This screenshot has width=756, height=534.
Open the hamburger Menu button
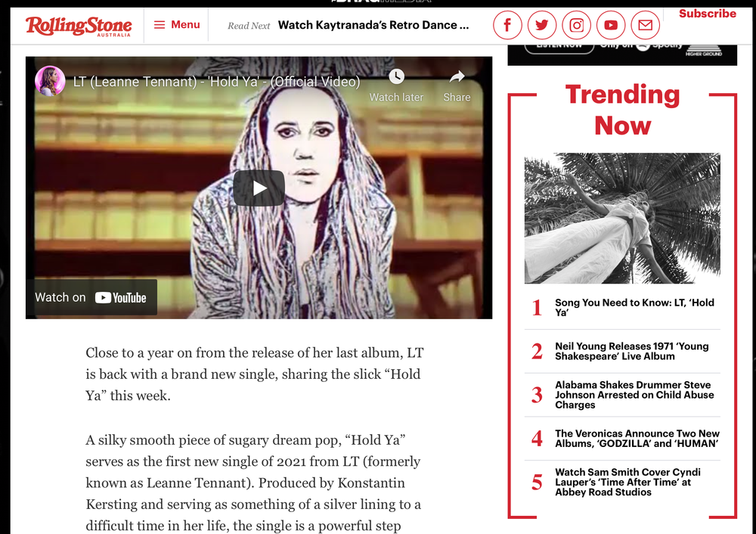click(x=176, y=25)
